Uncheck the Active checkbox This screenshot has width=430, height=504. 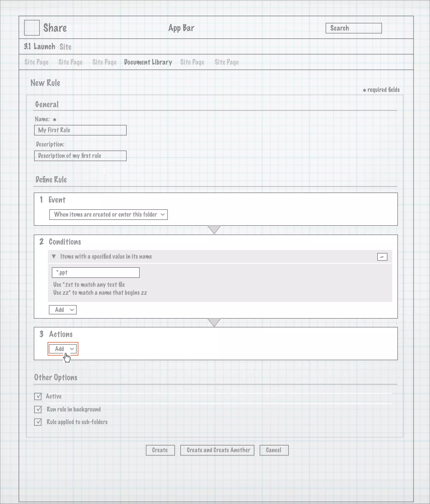tap(38, 396)
